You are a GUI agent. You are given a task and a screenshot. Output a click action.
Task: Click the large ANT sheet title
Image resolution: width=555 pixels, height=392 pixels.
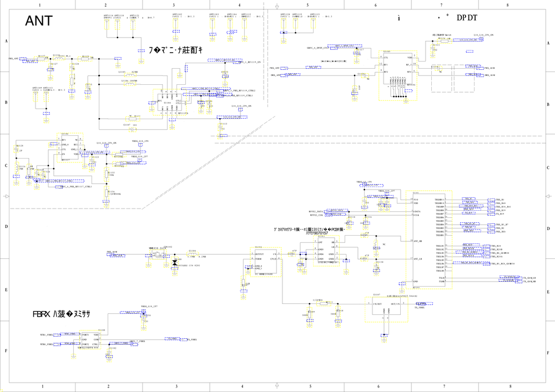point(39,21)
